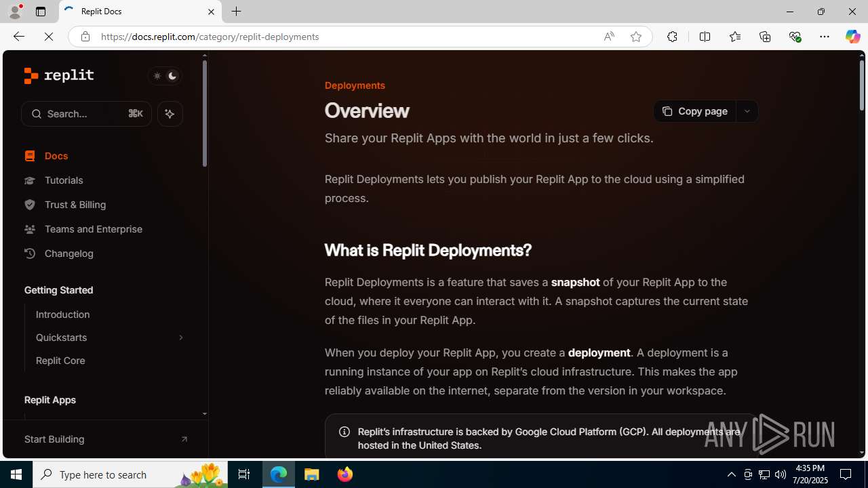The width and height of the screenshot is (868, 488).
Task: Open the Extensions puzzle icon
Action: pyautogui.click(x=672, y=37)
